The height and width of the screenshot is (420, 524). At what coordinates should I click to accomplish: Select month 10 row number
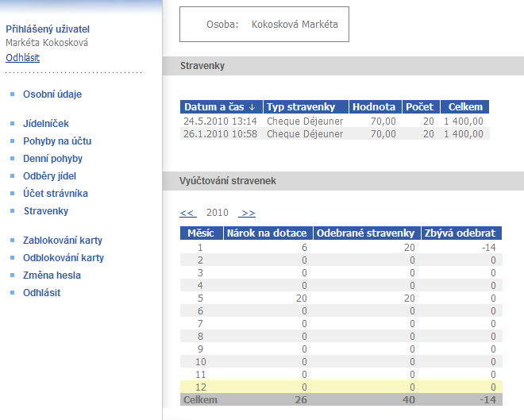tap(201, 362)
